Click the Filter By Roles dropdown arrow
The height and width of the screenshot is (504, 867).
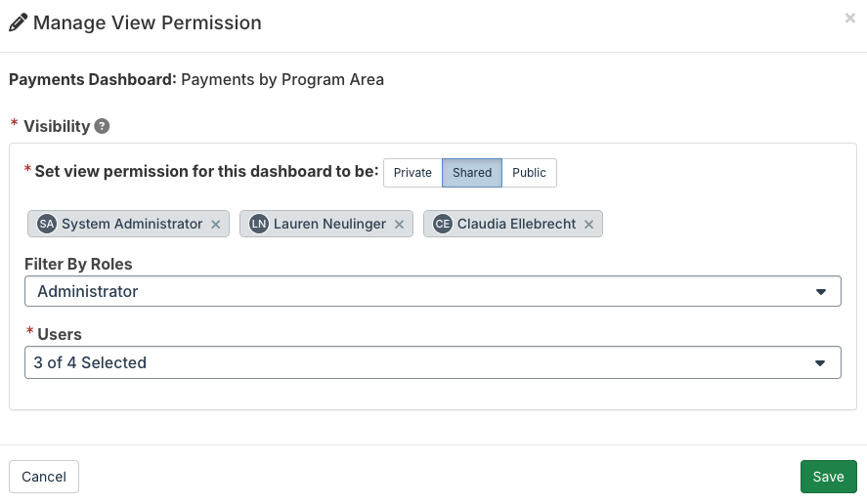[820, 292]
